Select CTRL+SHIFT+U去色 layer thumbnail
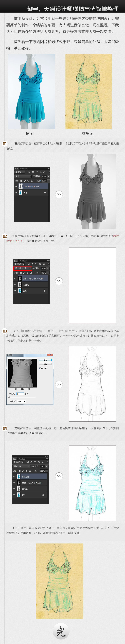 click(x=20, y=186)
